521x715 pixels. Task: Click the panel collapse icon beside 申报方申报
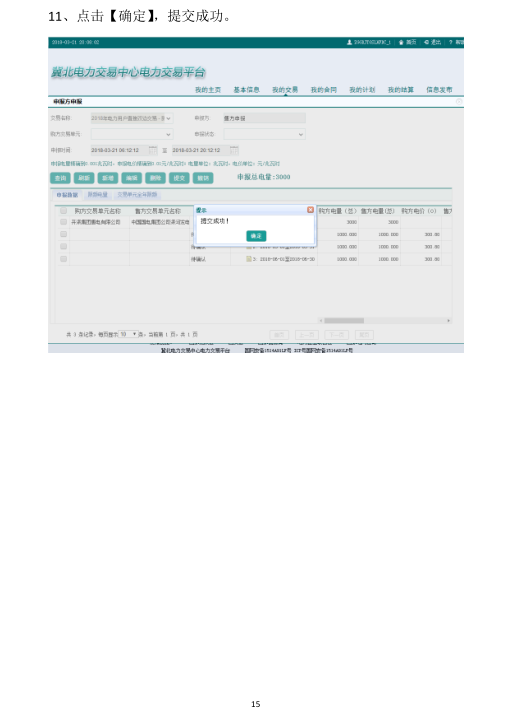point(459,102)
